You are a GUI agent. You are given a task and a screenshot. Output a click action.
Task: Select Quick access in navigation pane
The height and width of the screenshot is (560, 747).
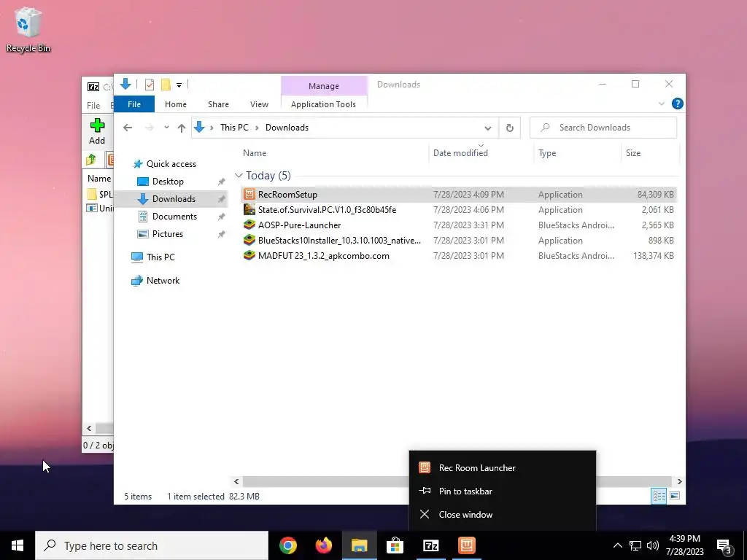coord(171,164)
